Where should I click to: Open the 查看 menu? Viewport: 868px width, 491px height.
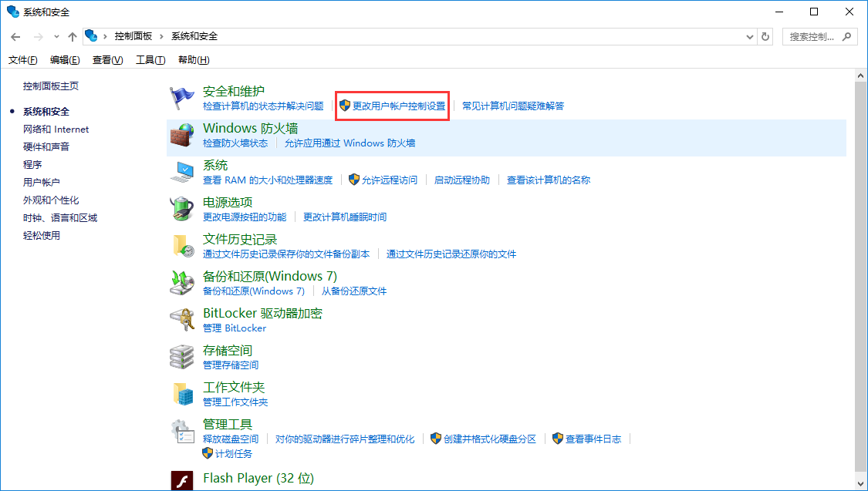click(106, 59)
